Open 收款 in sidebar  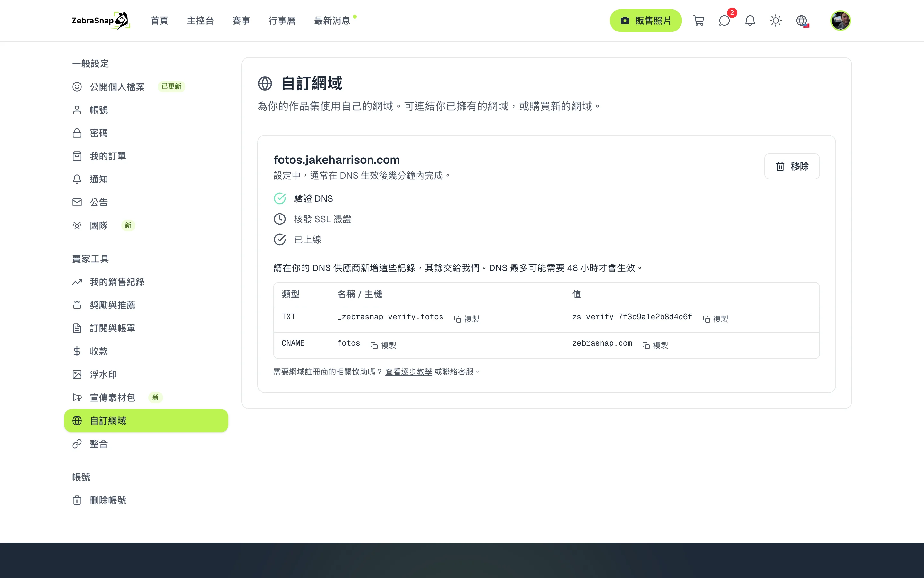tap(146, 351)
